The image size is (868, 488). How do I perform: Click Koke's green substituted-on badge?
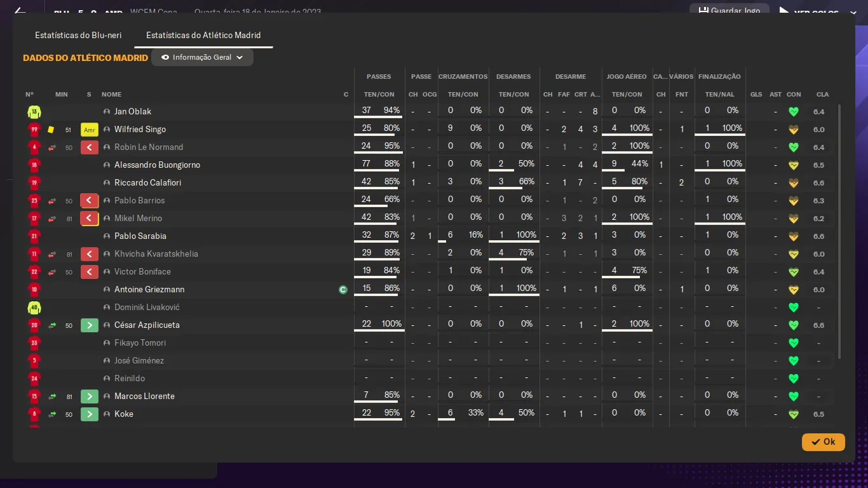90,414
